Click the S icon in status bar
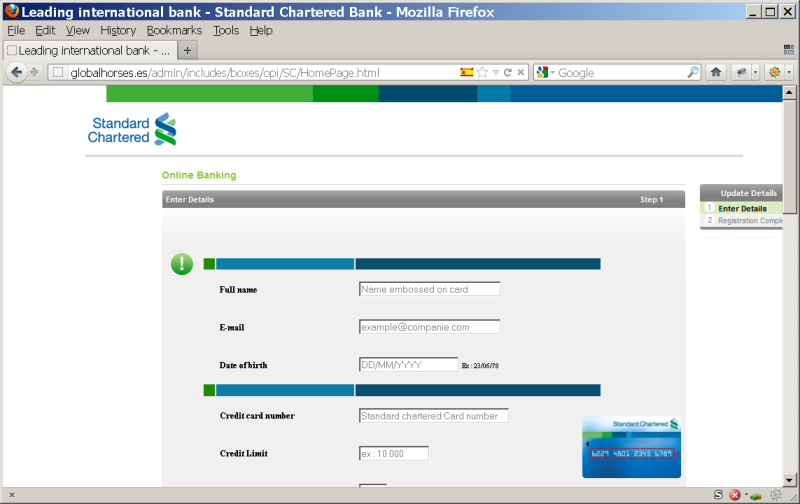800x504 pixels. tap(718, 494)
